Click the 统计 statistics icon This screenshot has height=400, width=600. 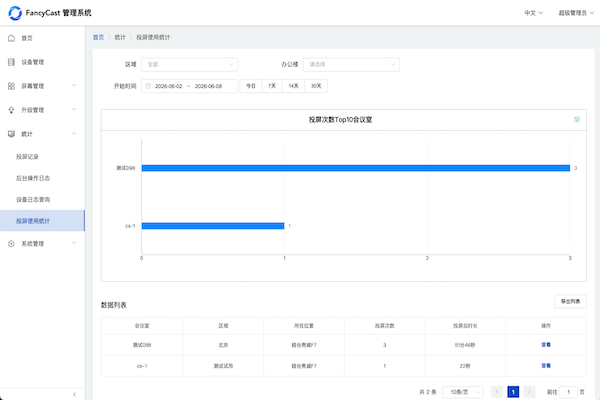click(11, 134)
